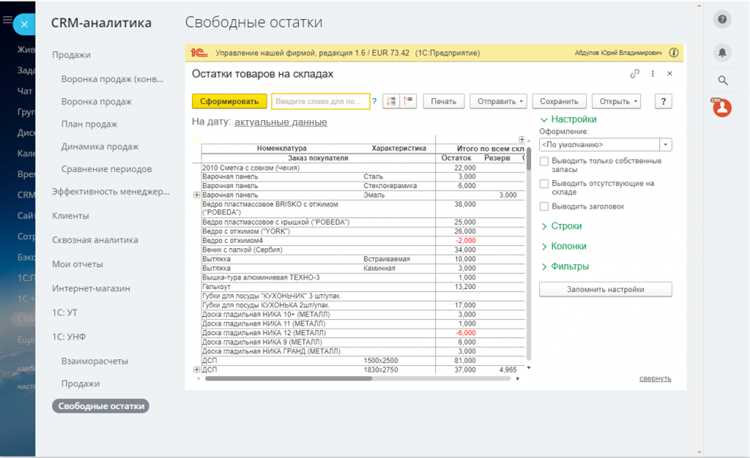Click the blue question mark near search field
Screen dimensions: 750x458
click(374, 101)
